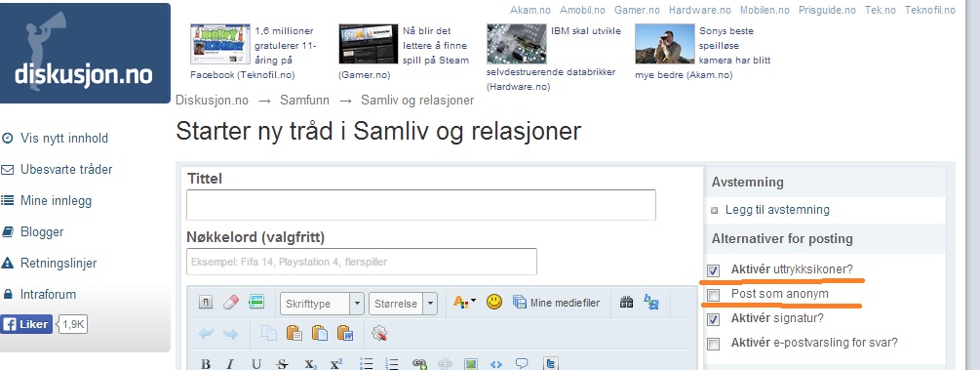Click the Bold formatting icon
This screenshot has width=980, height=370.
coord(206,364)
